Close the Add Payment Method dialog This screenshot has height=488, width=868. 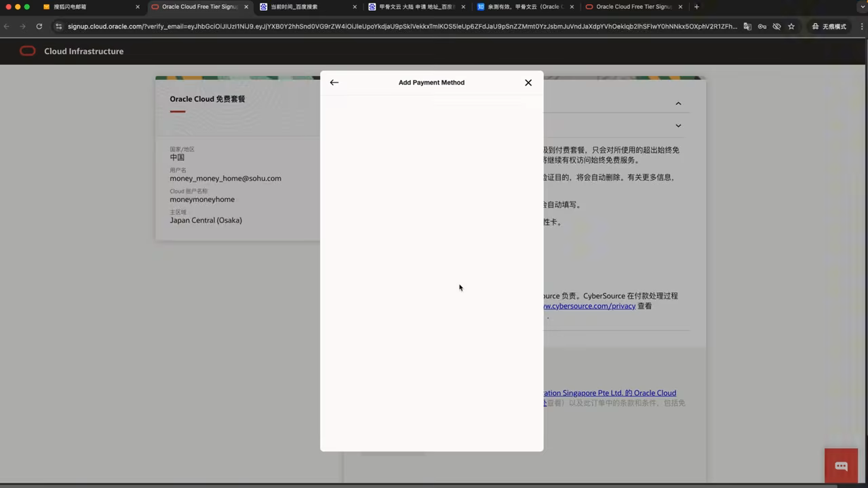coord(528,83)
